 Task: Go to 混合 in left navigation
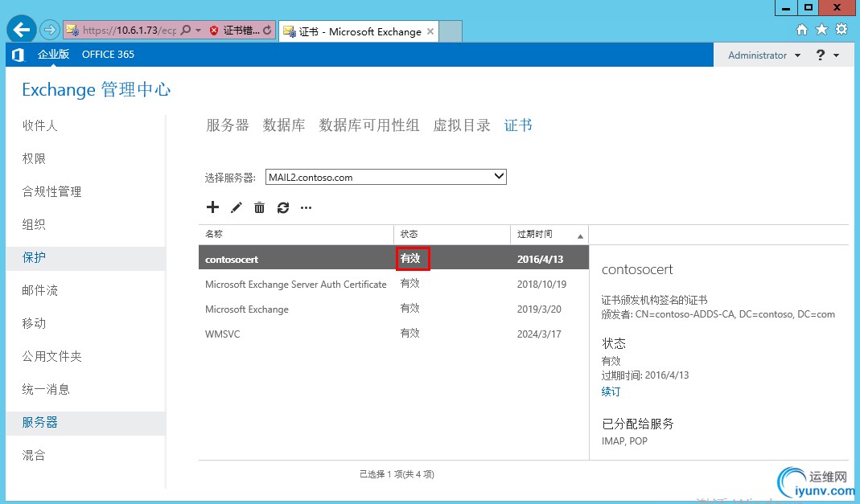pyautogui.click(x=34, y=455)
